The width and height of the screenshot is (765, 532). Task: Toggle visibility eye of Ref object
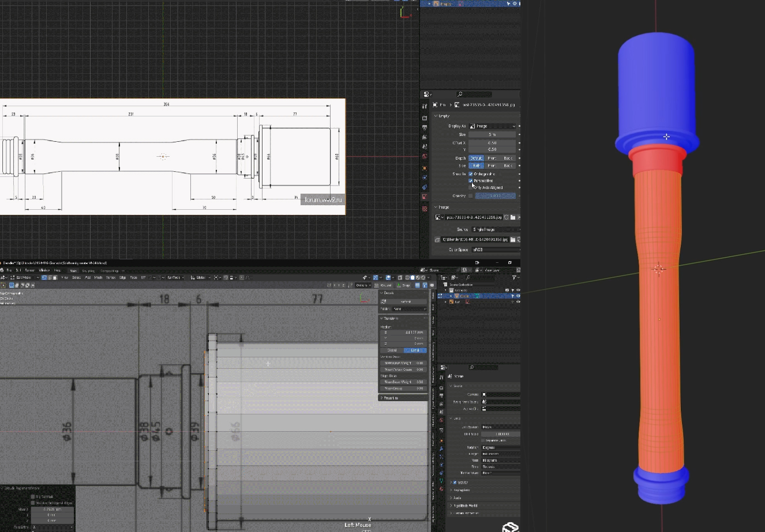point(517,301)
